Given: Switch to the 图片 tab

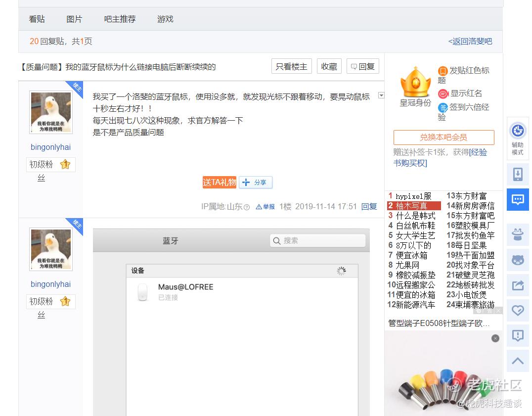Looking at the screenshot, I should point(74,19).
